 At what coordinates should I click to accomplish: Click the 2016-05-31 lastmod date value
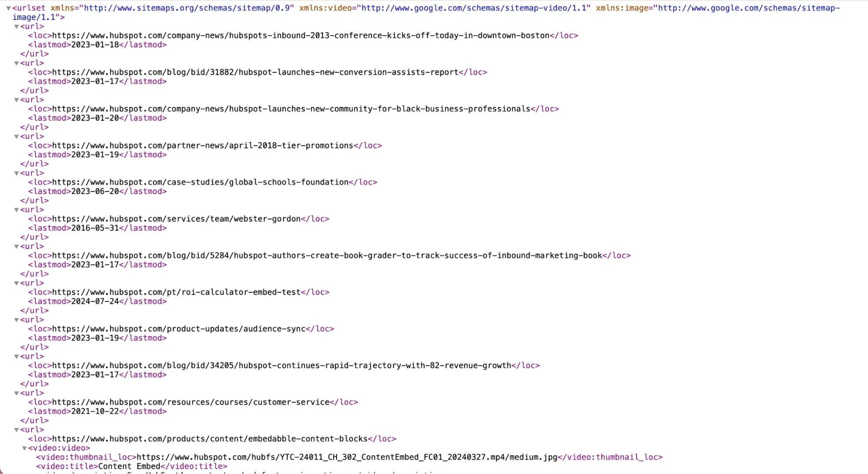click(x=95, y=228)
